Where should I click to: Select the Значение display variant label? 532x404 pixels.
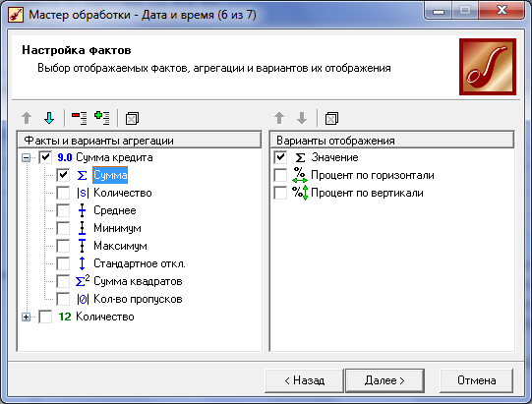point(335,157)
